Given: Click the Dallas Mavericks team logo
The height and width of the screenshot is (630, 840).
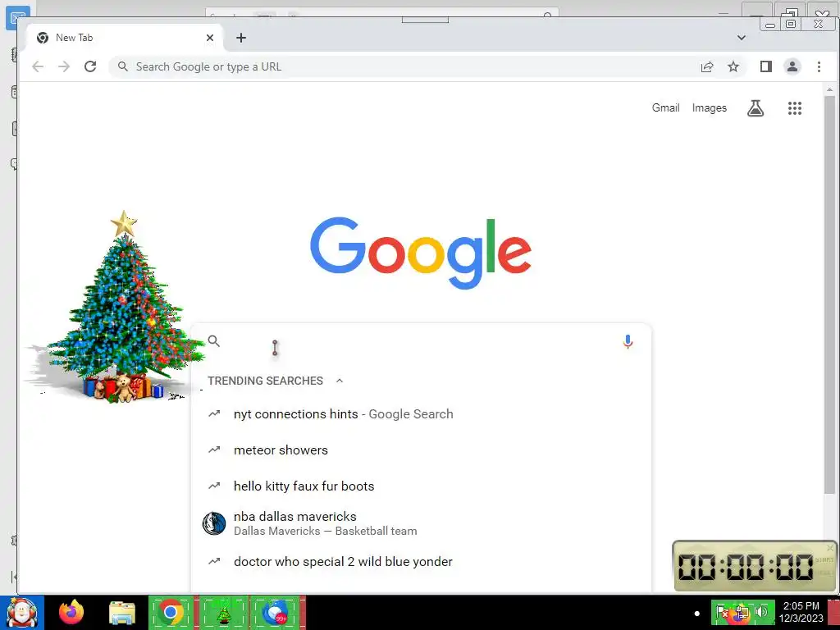Looking at the screenshot, I should tap(214, 523).
